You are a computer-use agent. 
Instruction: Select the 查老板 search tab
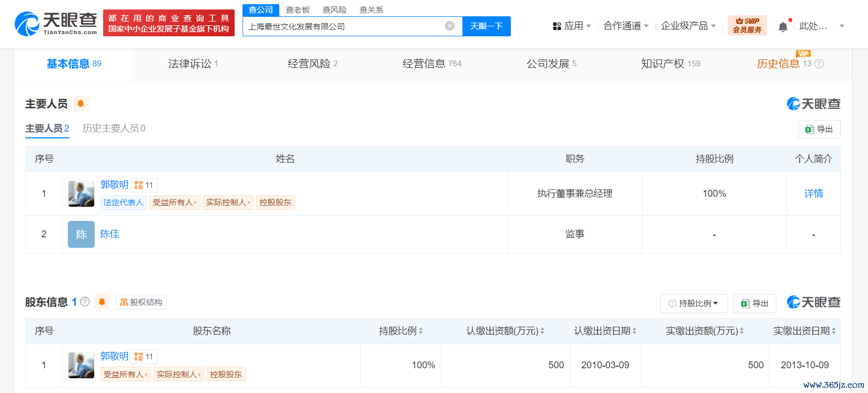click(x=298, y=10)
